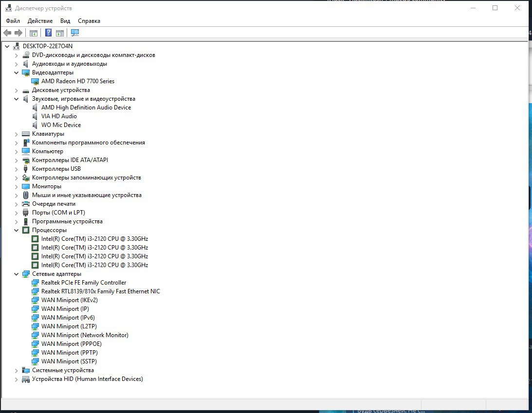
Task: Expand the Контроллеры запоминающих устройств arrow
Action: tap(16, 178)
